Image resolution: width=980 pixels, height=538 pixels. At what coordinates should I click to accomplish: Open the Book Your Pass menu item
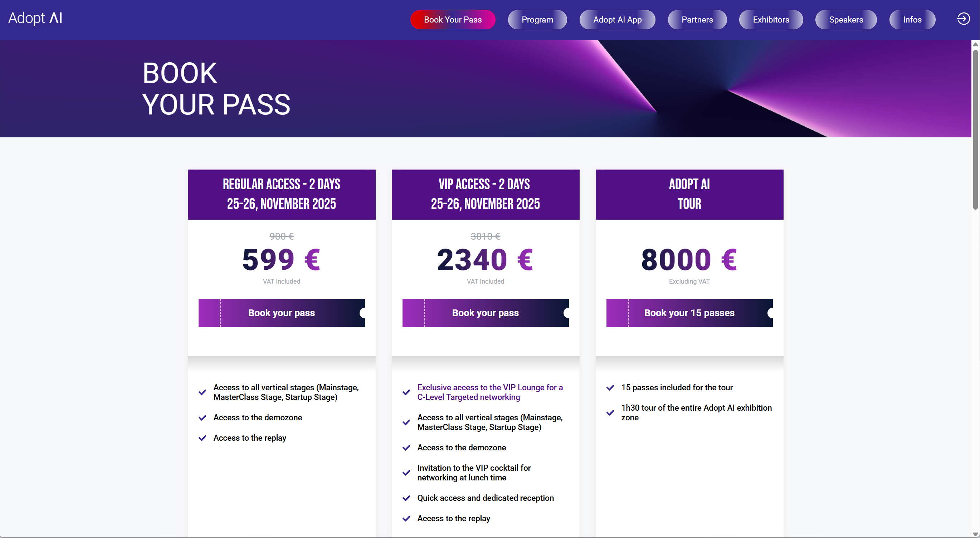pos(453,20)
